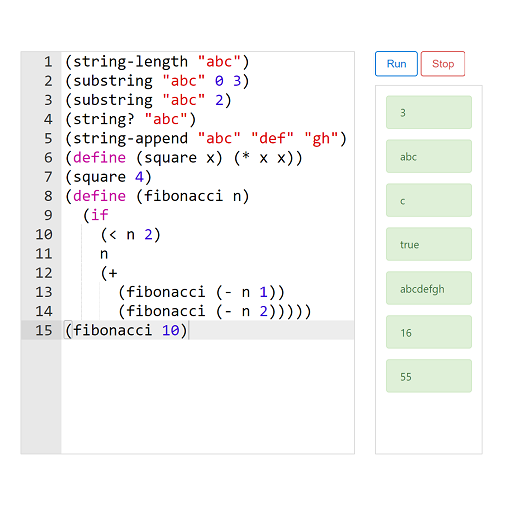Click line number 12 in gutter
Screen dimensions: 512x512
pos(44,273)
